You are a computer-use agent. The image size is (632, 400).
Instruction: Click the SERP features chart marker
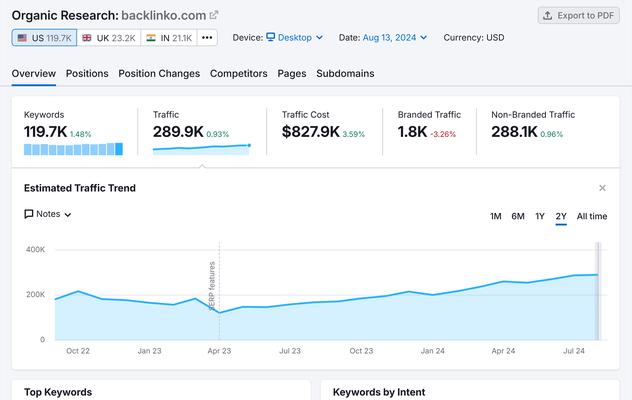212,285
